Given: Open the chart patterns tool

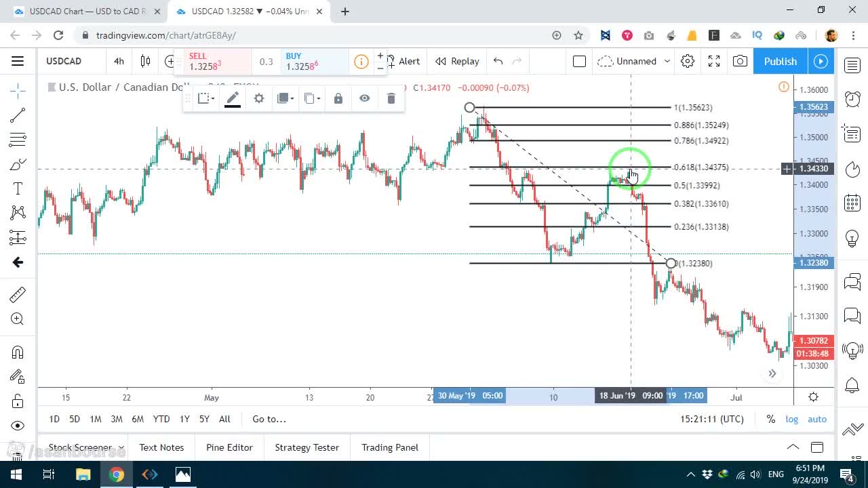Looking at the screenshot, I should point(18,213).
